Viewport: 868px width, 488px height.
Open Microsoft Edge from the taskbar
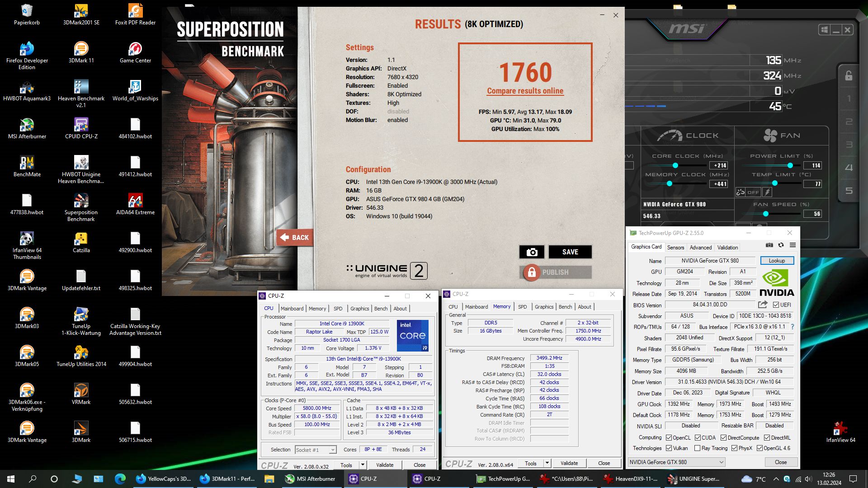[120, 479]
